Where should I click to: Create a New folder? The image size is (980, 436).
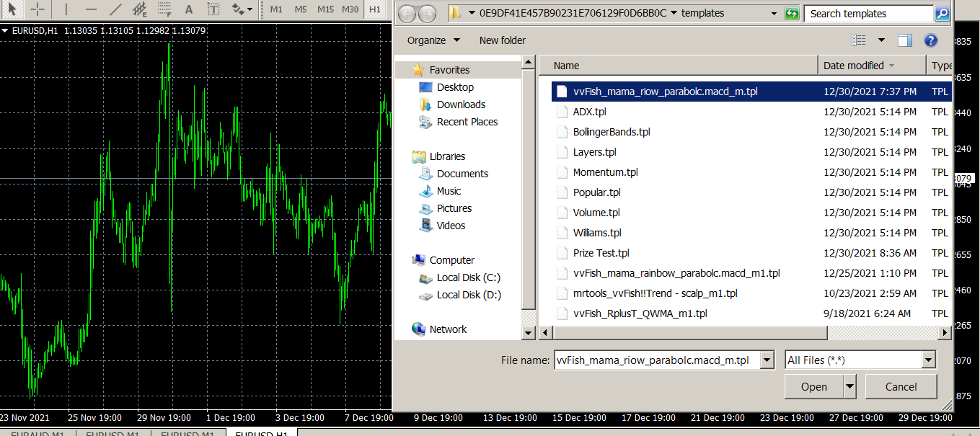503,40
